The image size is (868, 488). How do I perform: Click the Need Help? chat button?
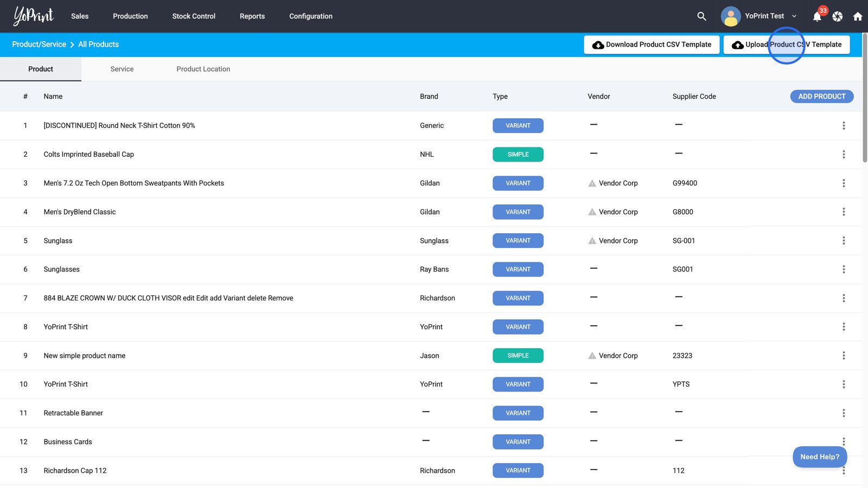click(x=819, y=457)
